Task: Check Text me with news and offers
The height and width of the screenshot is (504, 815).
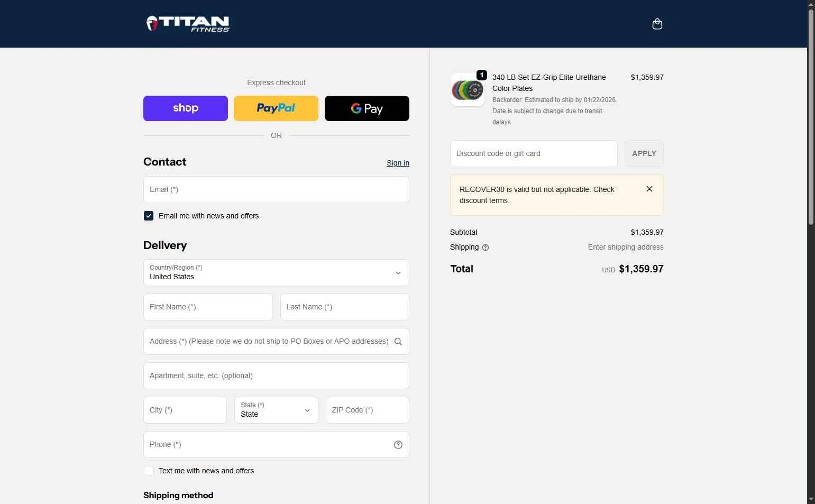Action: [x=149, y=471]
